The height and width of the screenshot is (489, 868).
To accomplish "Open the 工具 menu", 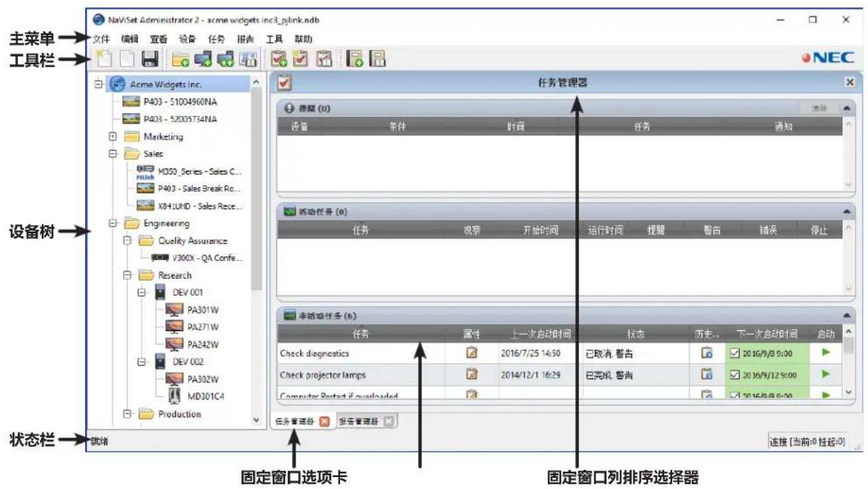I will pyautogui.click(x=274, y=39).
